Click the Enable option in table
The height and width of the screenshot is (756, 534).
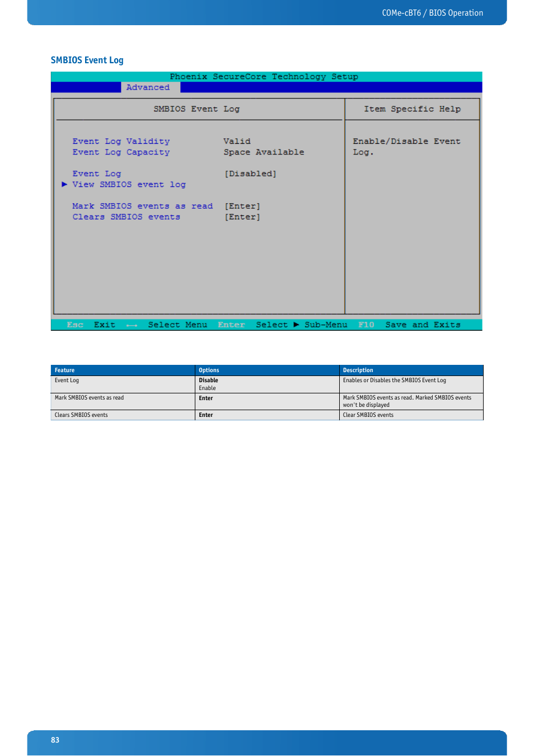point(207,388)
